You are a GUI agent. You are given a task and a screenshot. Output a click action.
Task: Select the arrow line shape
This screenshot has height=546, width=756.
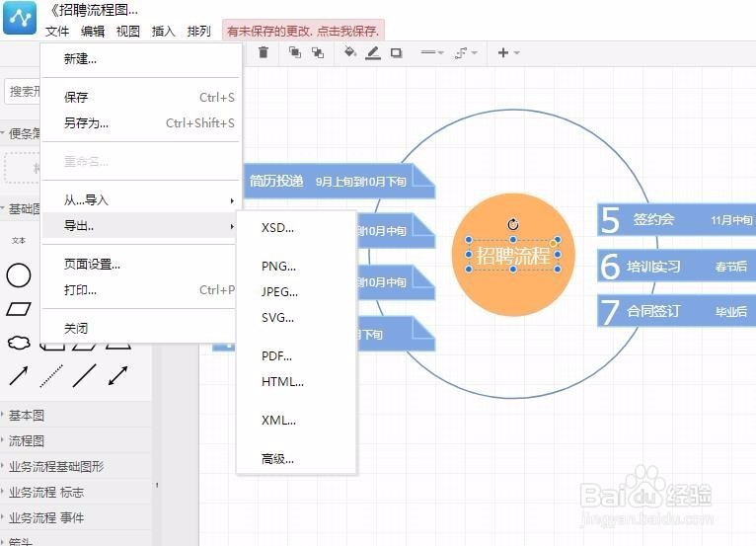19,376
